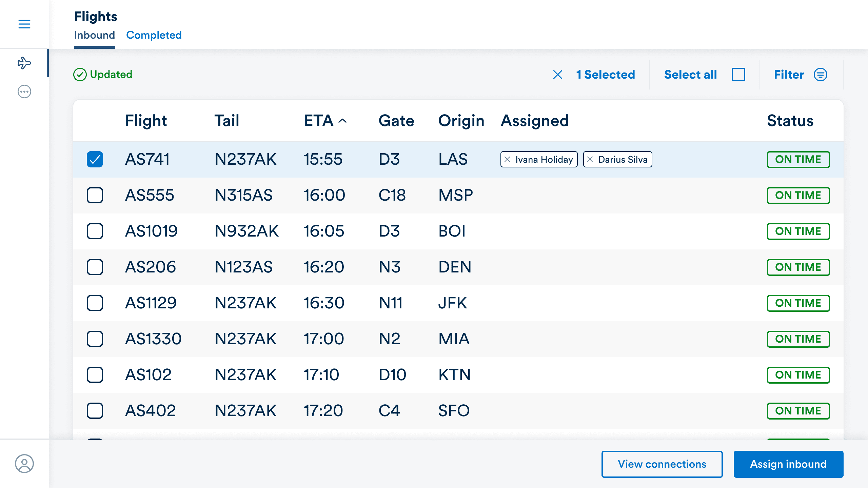
Task: Remove Ivana Holiday from assigned
Action: 507,159
